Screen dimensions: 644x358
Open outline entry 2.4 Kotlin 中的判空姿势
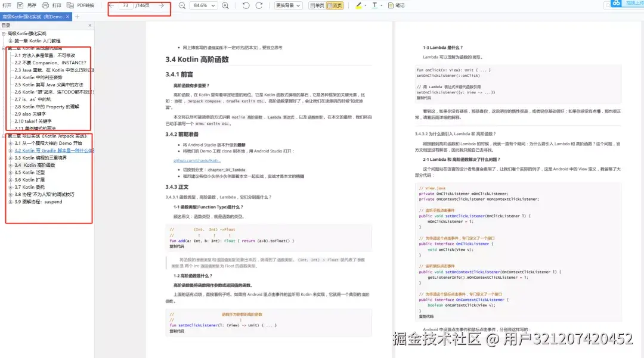(x=38, y=77)
